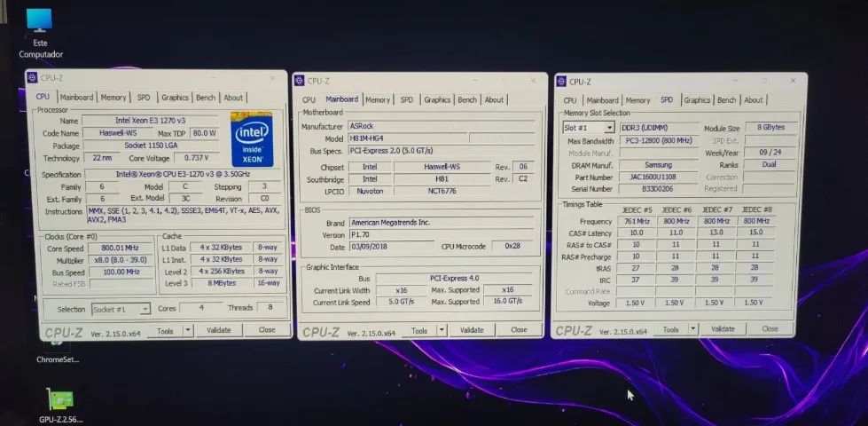The height and width of the screenshot is (426, 868).
Task: Click the LPCIO NCT6776 value
Action: (x=442, y=191)
